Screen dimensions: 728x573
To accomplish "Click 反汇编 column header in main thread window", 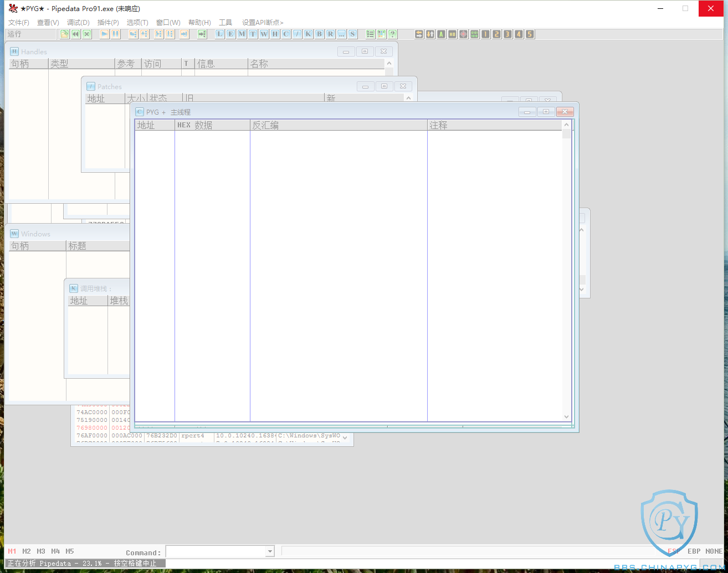I will [339, 125].
